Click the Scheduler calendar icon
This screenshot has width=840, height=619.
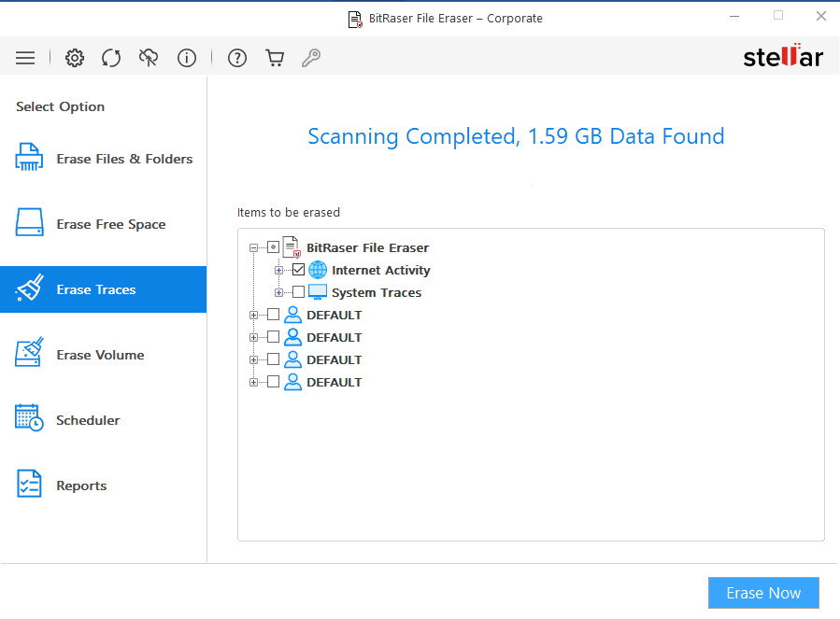click(29, 418)
